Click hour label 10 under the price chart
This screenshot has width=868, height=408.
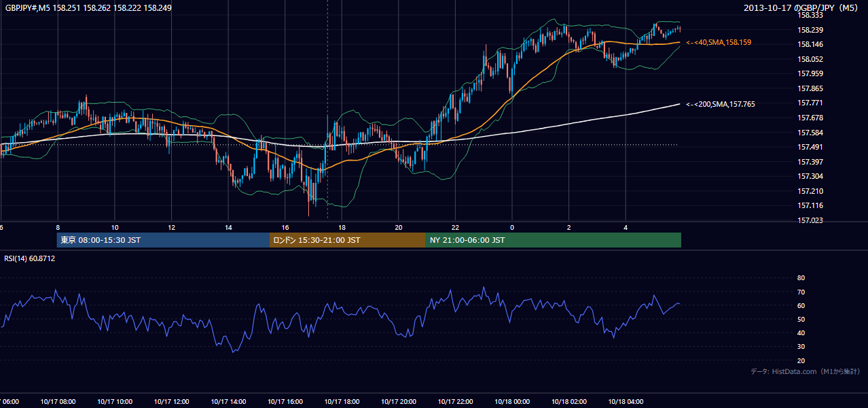click(x=115, y=228)
